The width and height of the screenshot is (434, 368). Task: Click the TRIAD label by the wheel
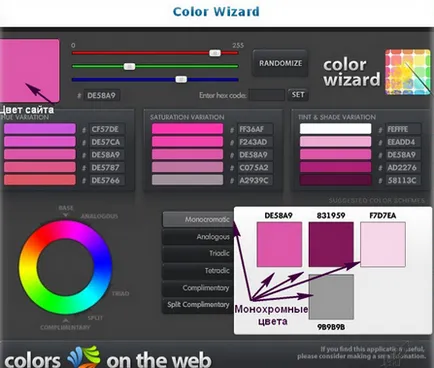[120, 293]
